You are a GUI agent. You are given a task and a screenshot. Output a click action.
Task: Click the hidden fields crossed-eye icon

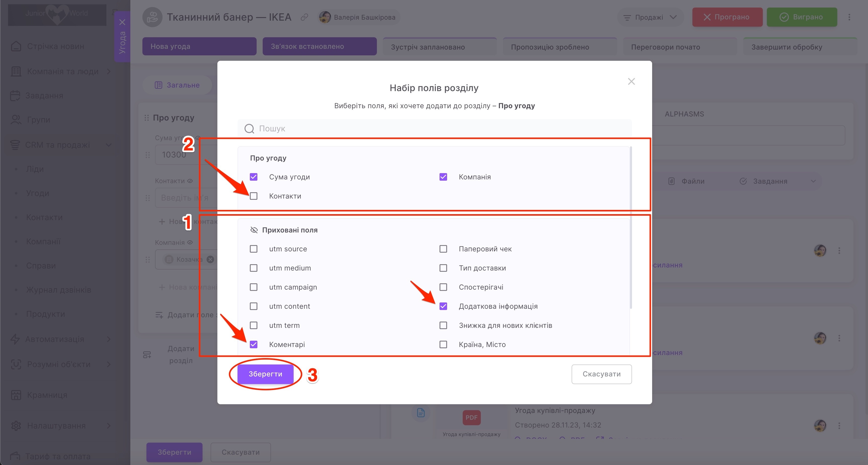click(254, 230)
